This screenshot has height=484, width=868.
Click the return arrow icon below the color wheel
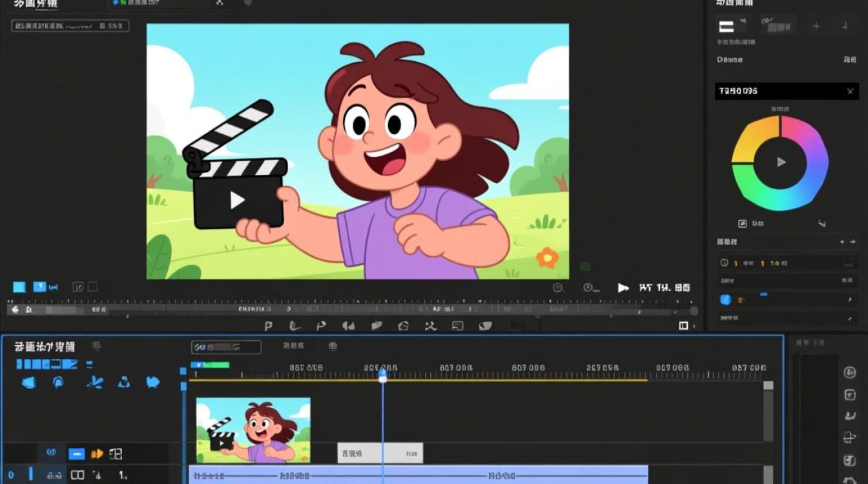(x=822, y=223)
